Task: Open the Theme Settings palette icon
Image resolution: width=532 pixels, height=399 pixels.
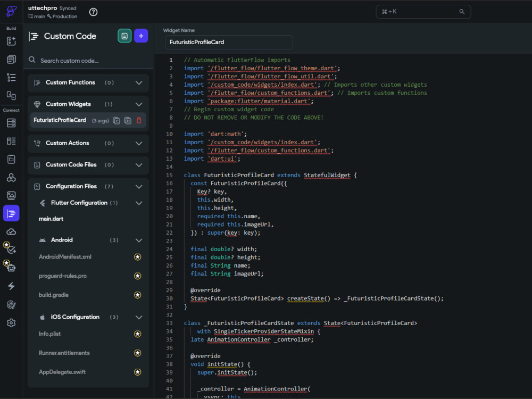Action: click(x=11, y=305)
